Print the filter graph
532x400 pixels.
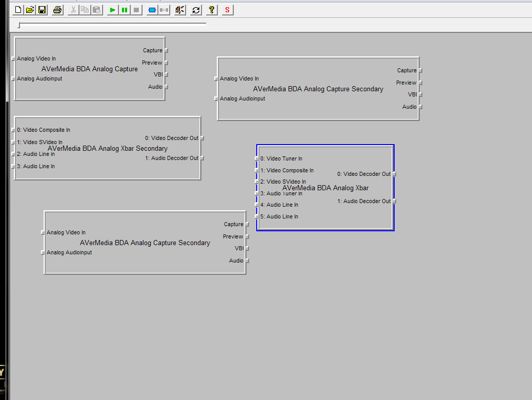tap(57, 10)
